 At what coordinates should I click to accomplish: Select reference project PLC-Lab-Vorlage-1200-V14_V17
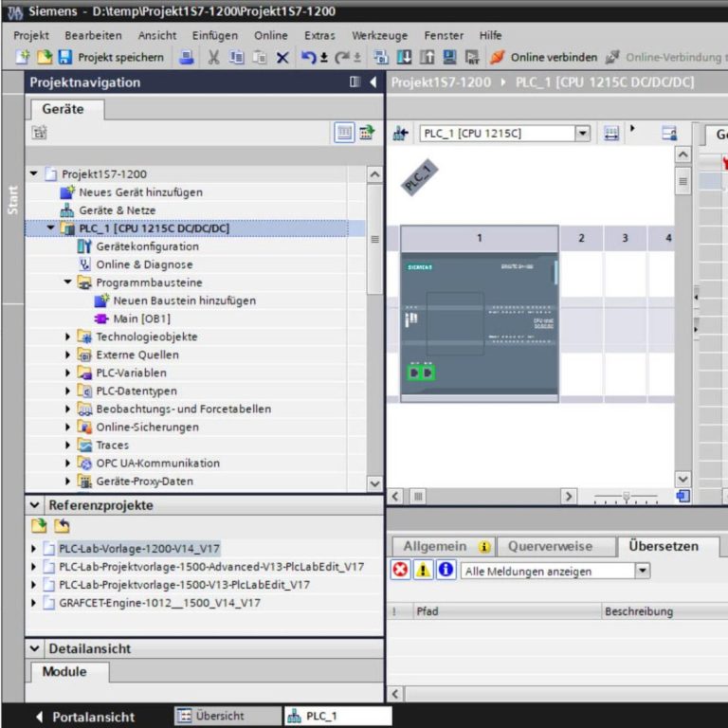(x=139, y=549)
